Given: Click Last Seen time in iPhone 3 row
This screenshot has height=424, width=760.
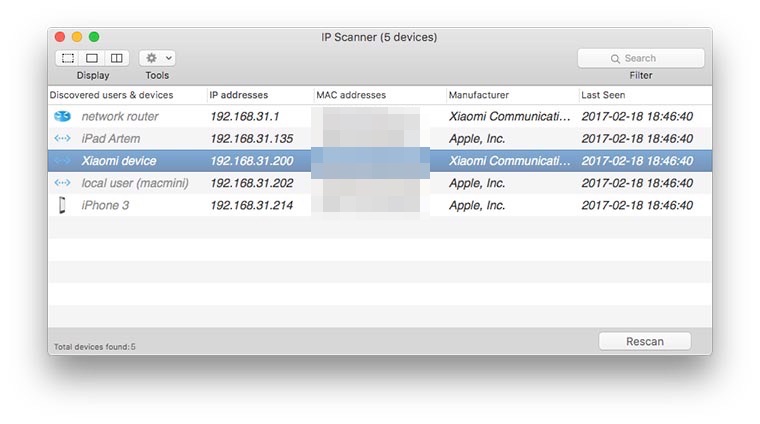Looking at the screenshot, I should [x=637, y=205].
